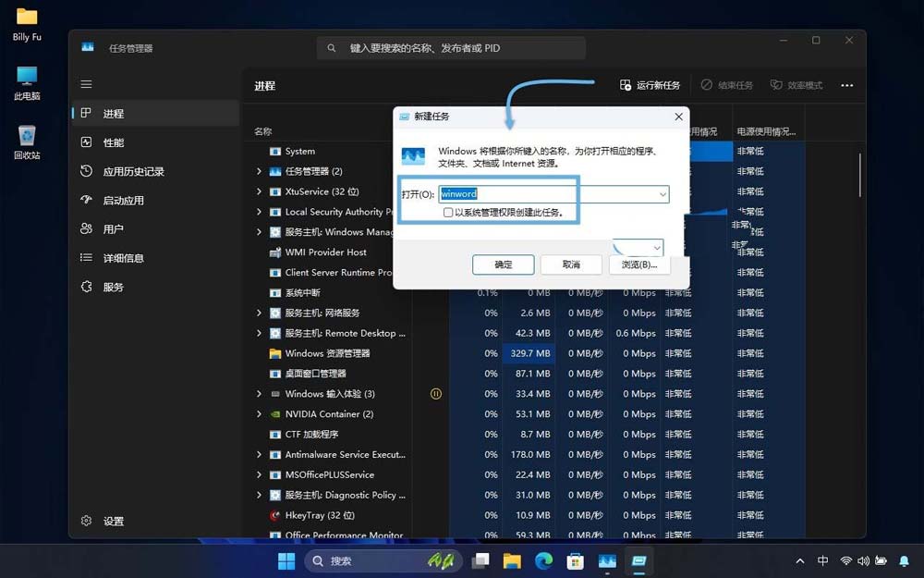Show hidden tray icons chevron

799,561
